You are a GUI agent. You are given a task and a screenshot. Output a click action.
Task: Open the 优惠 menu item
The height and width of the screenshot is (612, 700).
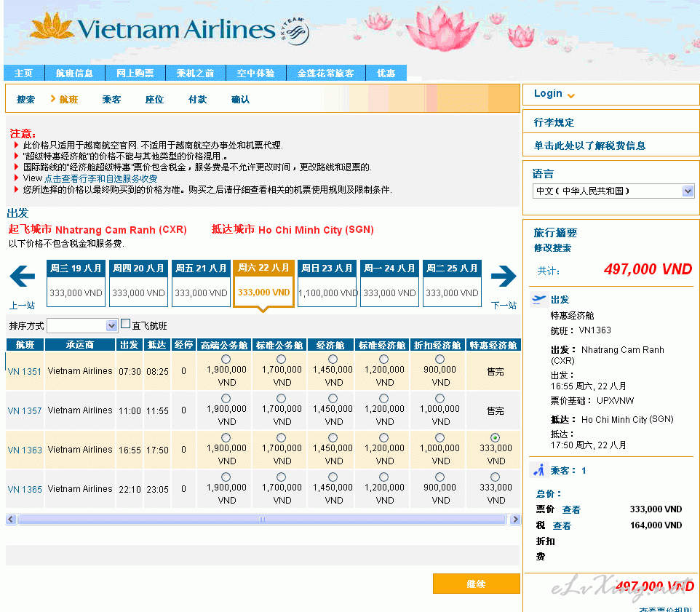click(386, 73)
